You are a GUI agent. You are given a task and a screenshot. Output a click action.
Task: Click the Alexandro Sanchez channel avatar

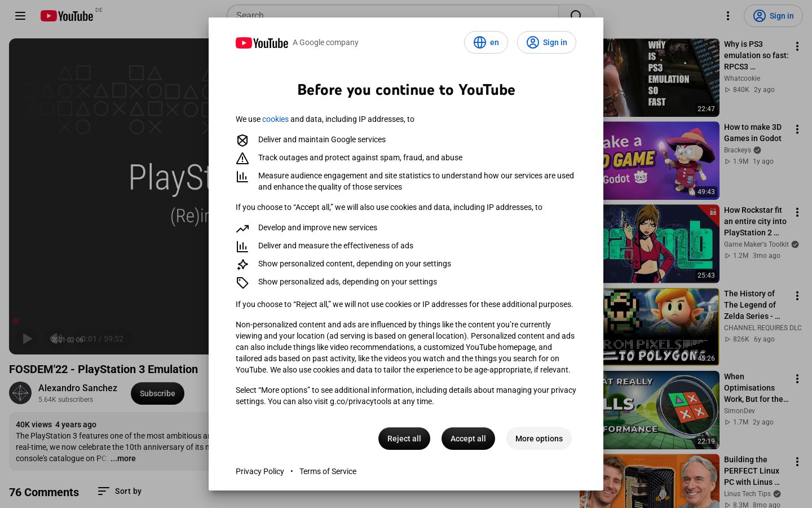point(20,393)
